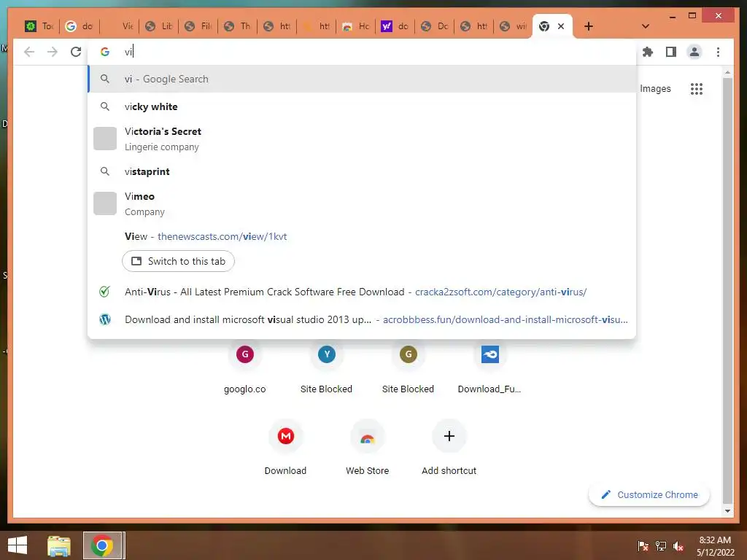Image resolution: width=747 pixels, height=560 pixels.
Task: Open a new tab with plus button
Action: [x=589, y=26]
